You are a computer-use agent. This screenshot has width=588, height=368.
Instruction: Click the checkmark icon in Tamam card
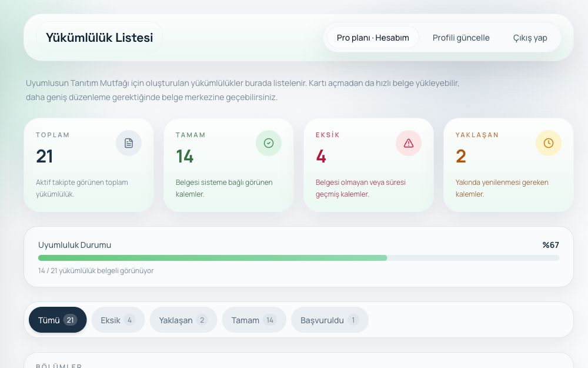point(269,143)
